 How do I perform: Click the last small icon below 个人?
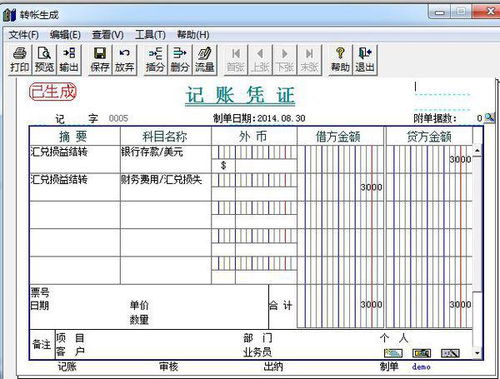coord(450,353)
